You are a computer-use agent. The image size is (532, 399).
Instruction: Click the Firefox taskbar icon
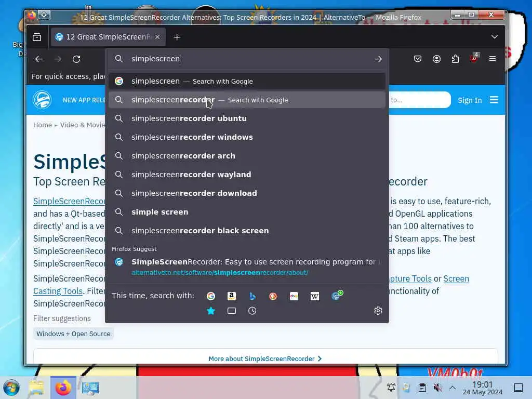tap(63, 388)
